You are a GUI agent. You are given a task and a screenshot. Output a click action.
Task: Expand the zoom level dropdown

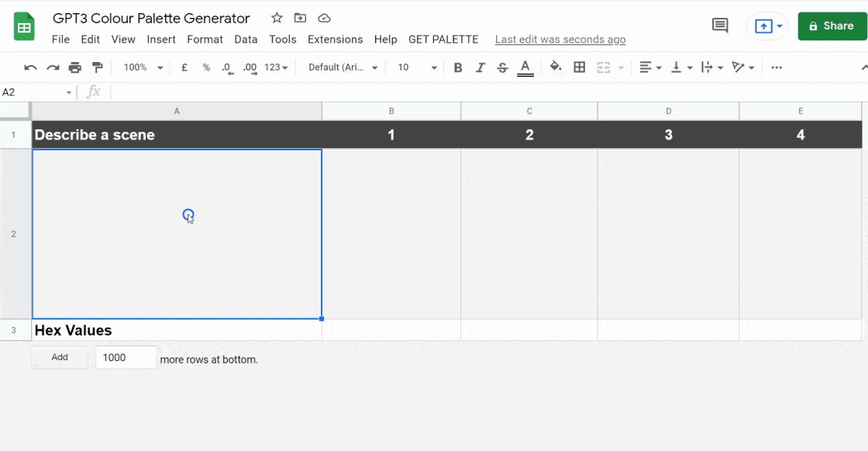143,68
